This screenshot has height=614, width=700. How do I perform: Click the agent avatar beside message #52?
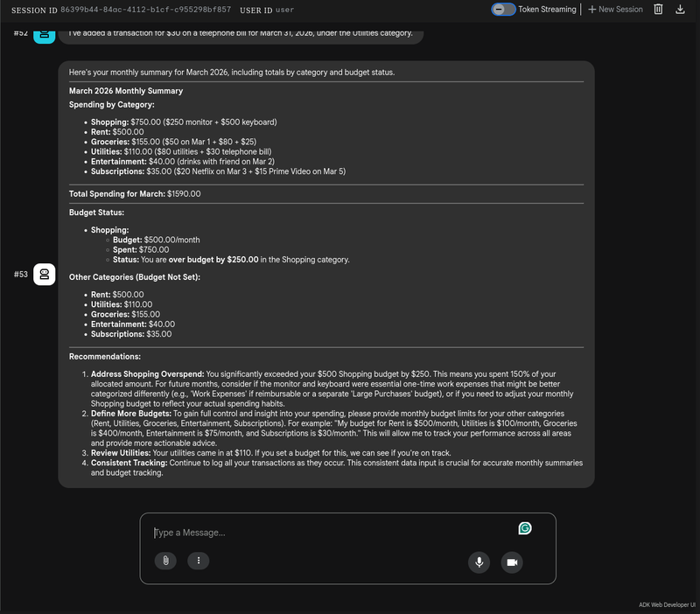coord(45,34)
